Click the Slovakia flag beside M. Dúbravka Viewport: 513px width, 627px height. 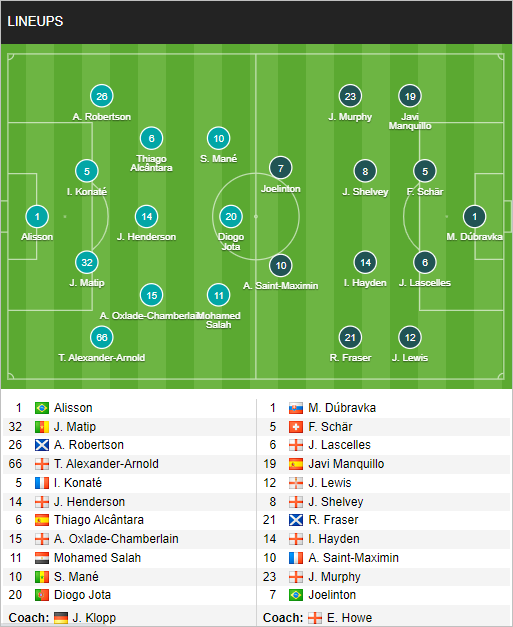(296, 408)
